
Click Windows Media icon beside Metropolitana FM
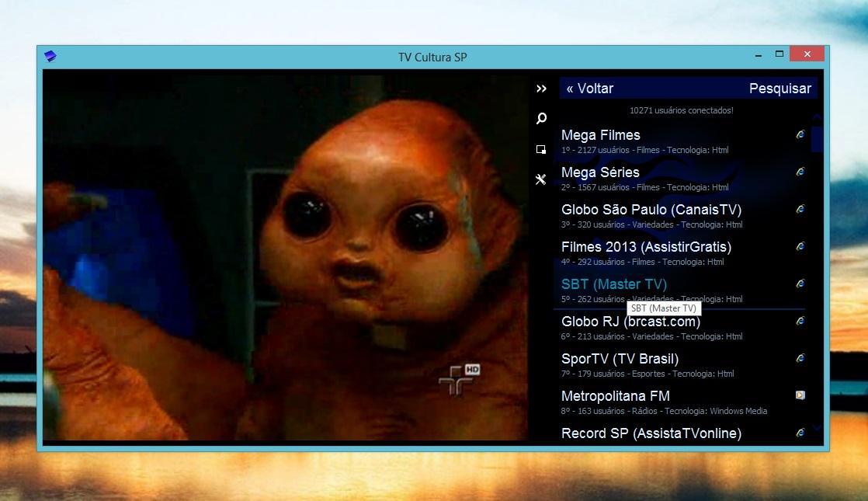pos(800,395)
